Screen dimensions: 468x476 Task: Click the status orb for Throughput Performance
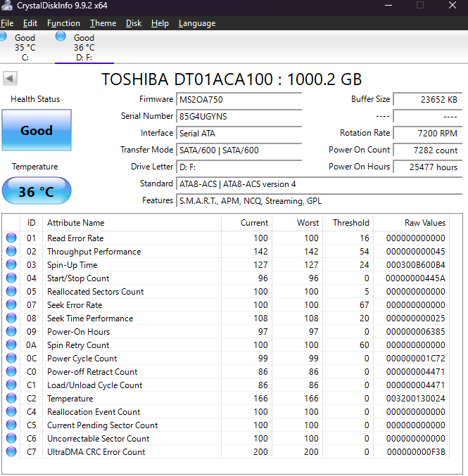(x=11, y=251)
